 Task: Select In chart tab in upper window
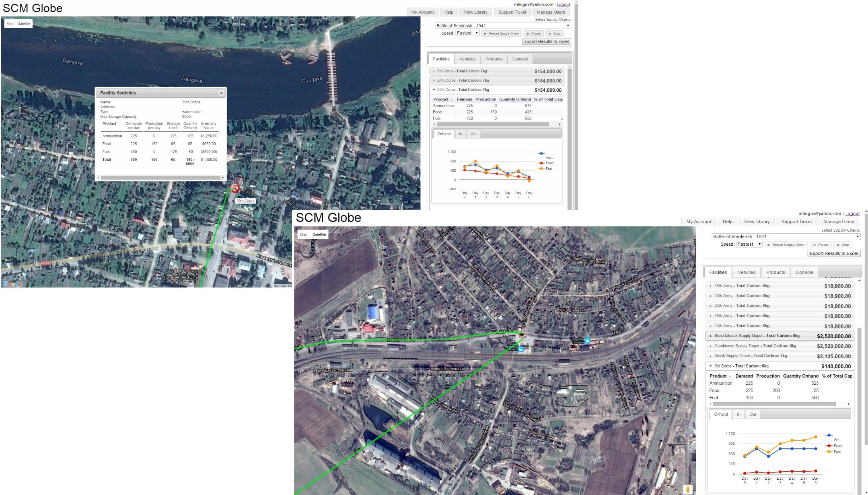point(461,134)
